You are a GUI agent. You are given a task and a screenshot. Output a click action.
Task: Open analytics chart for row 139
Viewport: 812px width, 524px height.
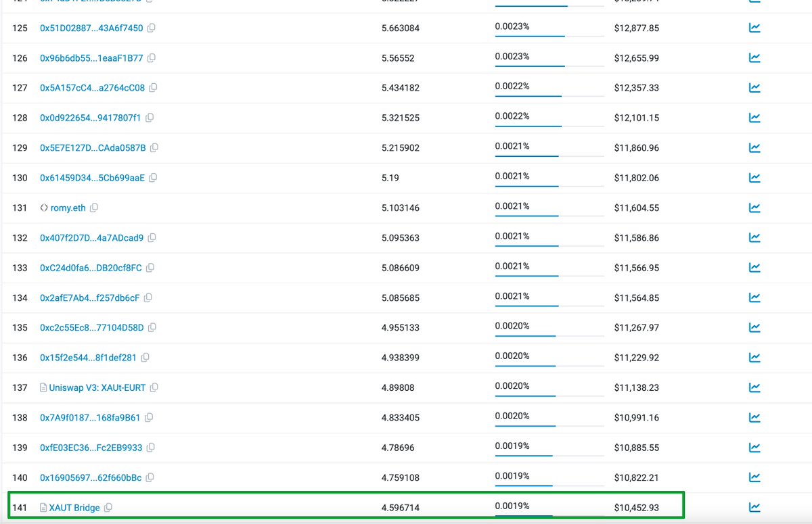(x=754, y=448)
